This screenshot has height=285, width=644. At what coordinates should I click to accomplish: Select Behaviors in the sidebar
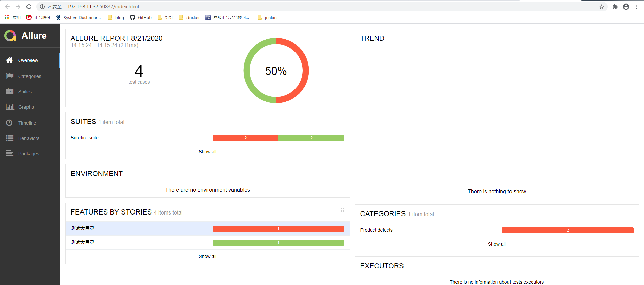coord(30,138)
